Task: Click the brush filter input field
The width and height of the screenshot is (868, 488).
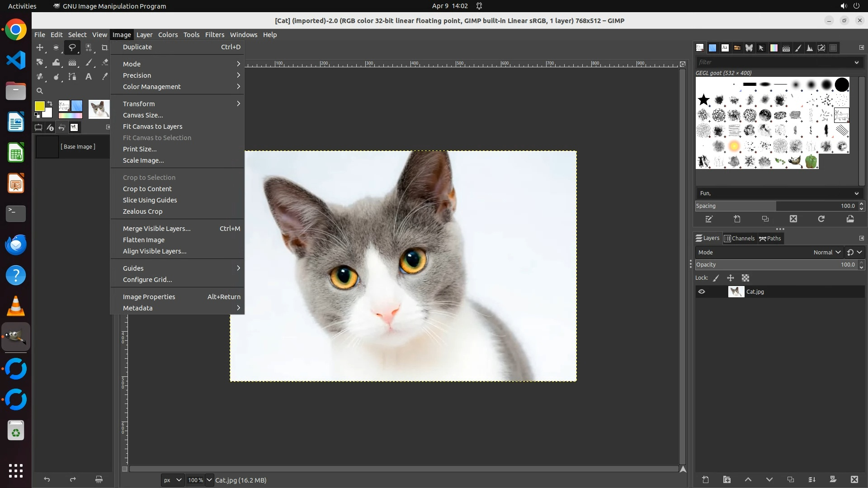Action: pyautogui.click(x=775, y=62)
